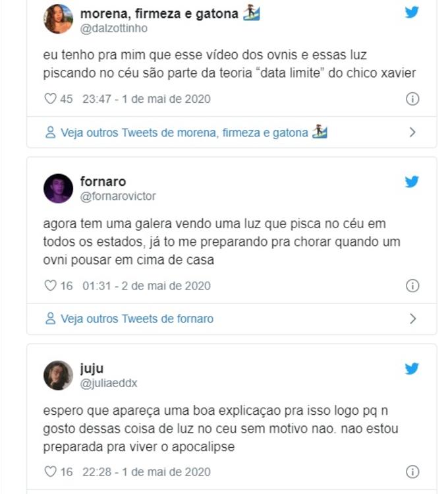Screen dimensions: 448x494
Task: Click juju's profile picture
Action: tap(58, 375)
